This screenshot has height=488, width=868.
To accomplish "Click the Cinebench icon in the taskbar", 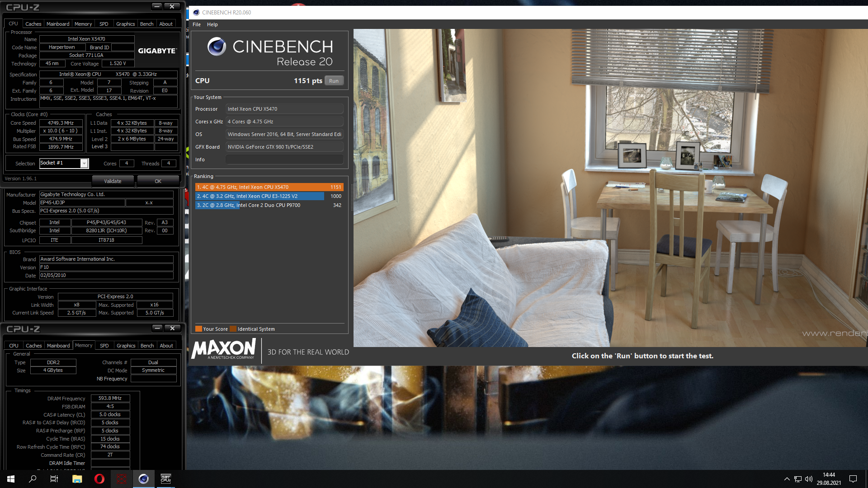I will pos(143,479).
